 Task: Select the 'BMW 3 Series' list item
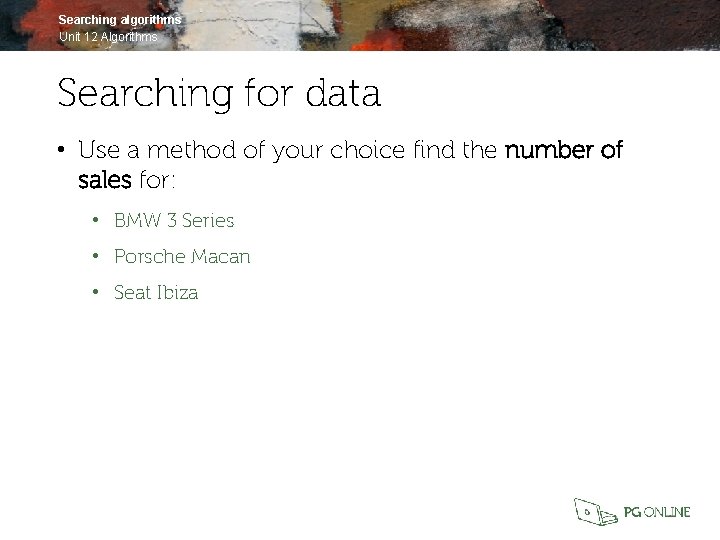[x=174, y=220]
